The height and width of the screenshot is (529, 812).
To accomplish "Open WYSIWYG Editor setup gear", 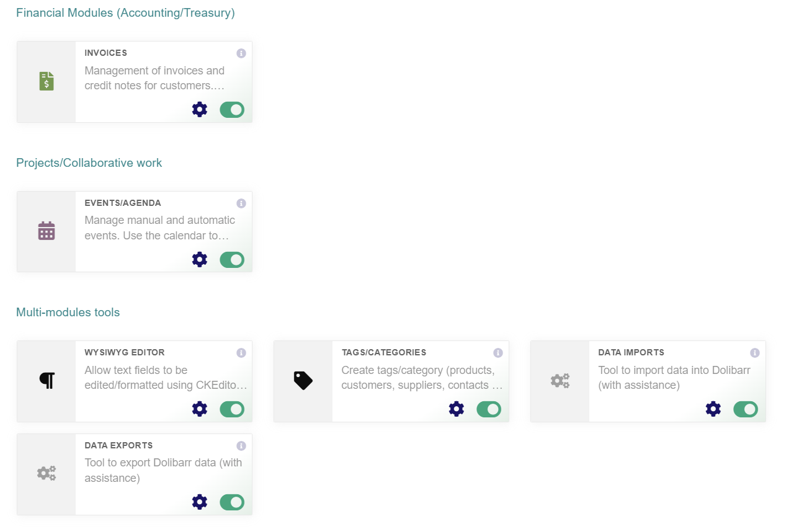I will coord(200,409).
